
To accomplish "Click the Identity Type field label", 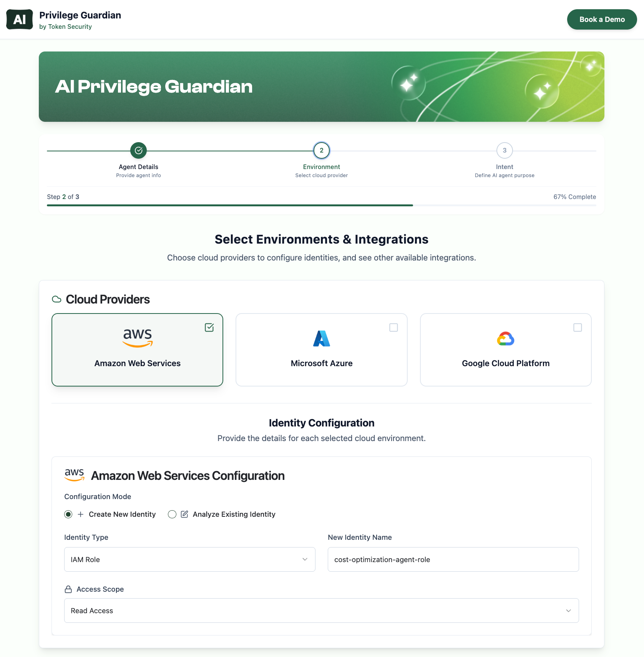I will pos(86,538).
